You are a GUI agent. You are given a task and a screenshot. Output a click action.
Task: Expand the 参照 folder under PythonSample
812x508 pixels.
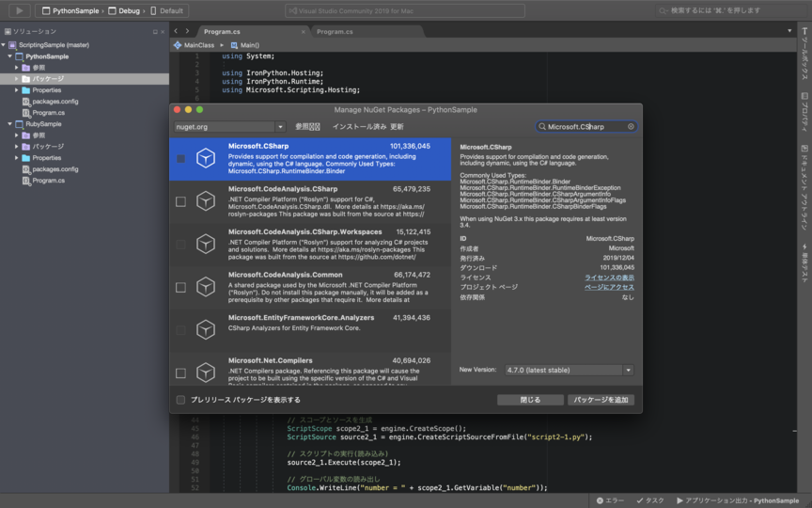tap(17, 68)
